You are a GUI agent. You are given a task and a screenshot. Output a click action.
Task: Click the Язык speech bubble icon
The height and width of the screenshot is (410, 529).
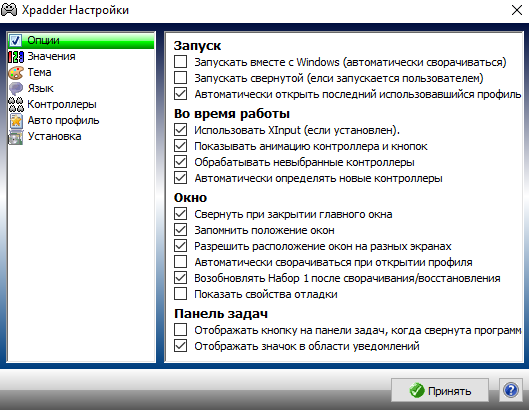click(x=16, y=88)
